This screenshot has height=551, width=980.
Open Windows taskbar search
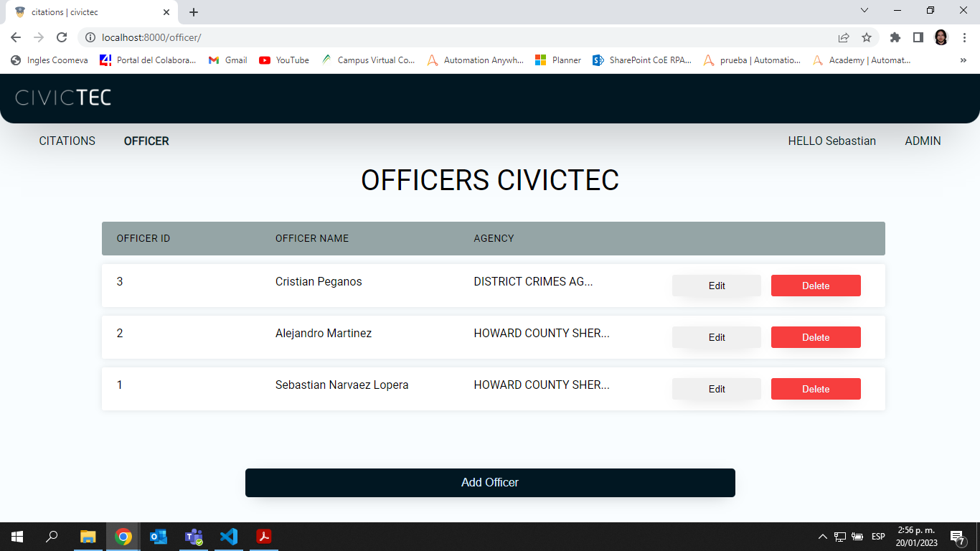(x=52, y=537)
